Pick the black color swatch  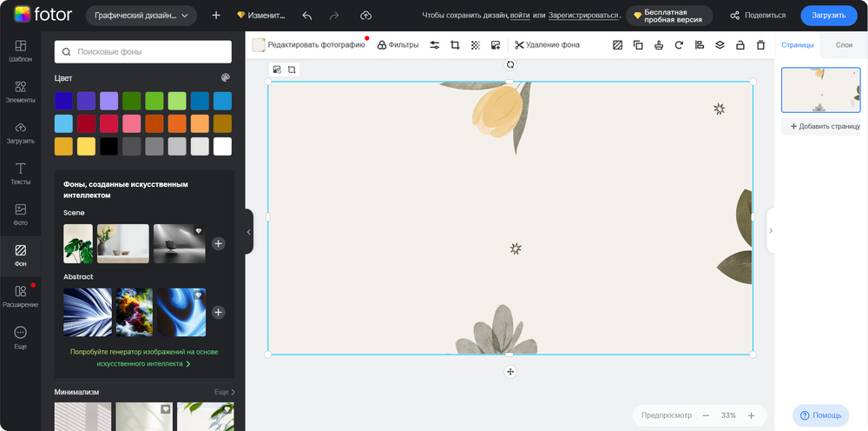click(109, 146)
